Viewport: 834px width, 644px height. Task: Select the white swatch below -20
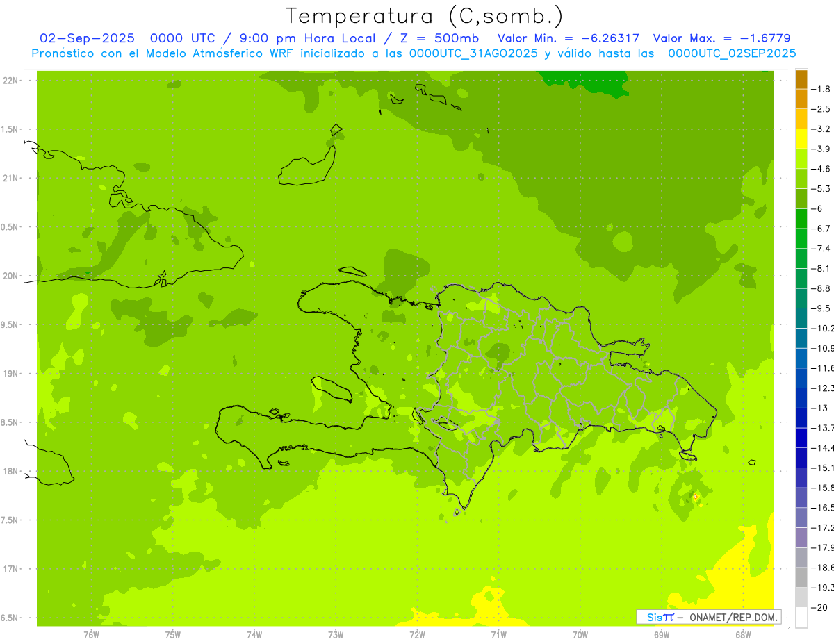click(801, 617)
